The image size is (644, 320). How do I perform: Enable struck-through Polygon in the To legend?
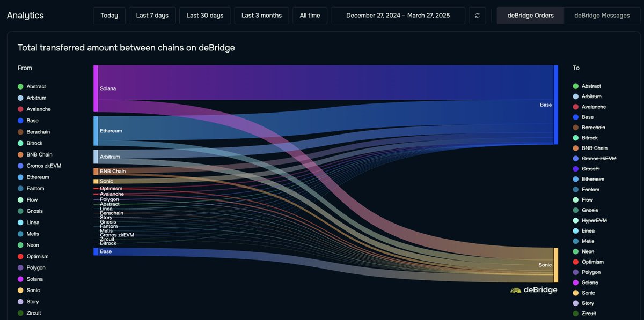click(587, 272)
